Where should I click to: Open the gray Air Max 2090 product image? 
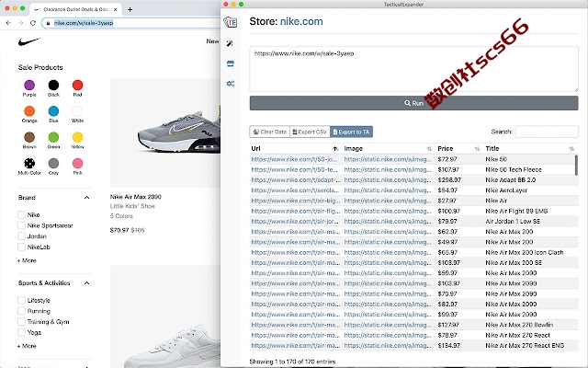(165, 132)
